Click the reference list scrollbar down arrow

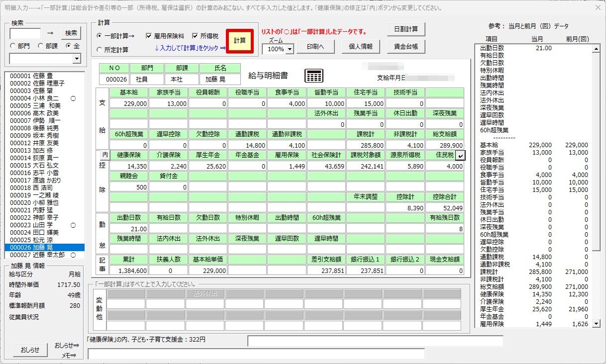[597, 324]
